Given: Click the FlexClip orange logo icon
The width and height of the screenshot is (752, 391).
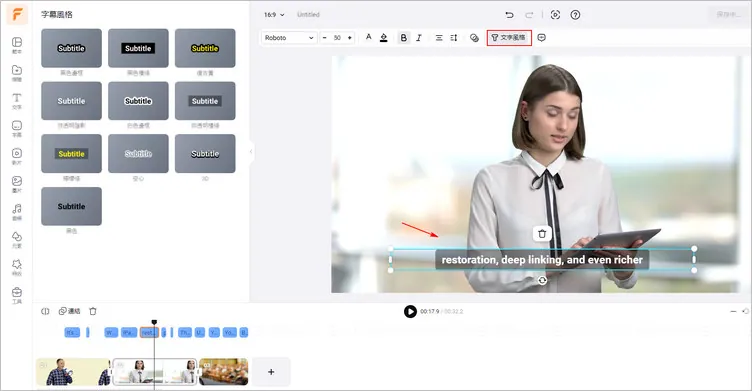Looking at the screenshot, I should coord(17,14).
